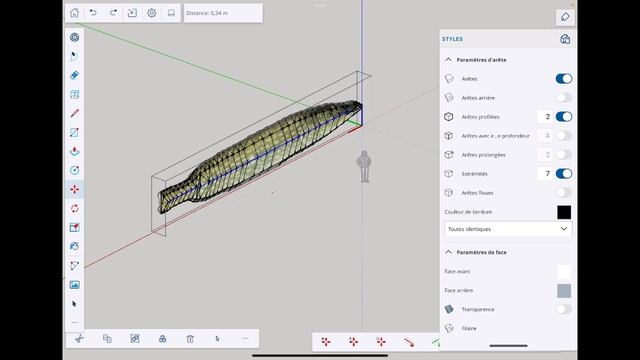Open the tag icon at top right
Screen dimensions: 640x360
[565, 17]
